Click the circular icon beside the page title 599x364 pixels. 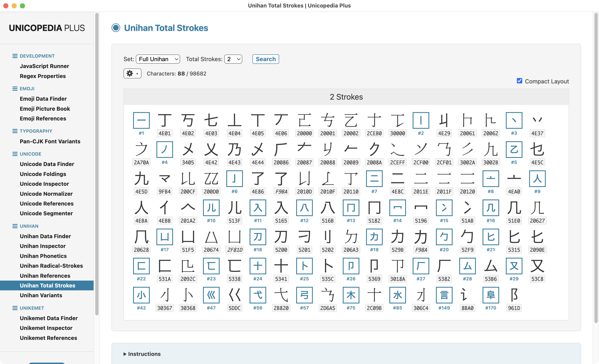tap(116, 28)
